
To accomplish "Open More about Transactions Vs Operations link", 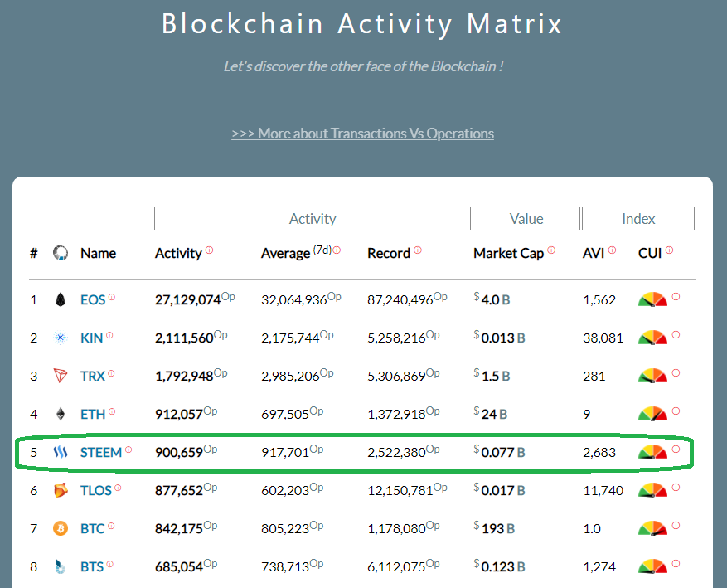I will point(362,134).
